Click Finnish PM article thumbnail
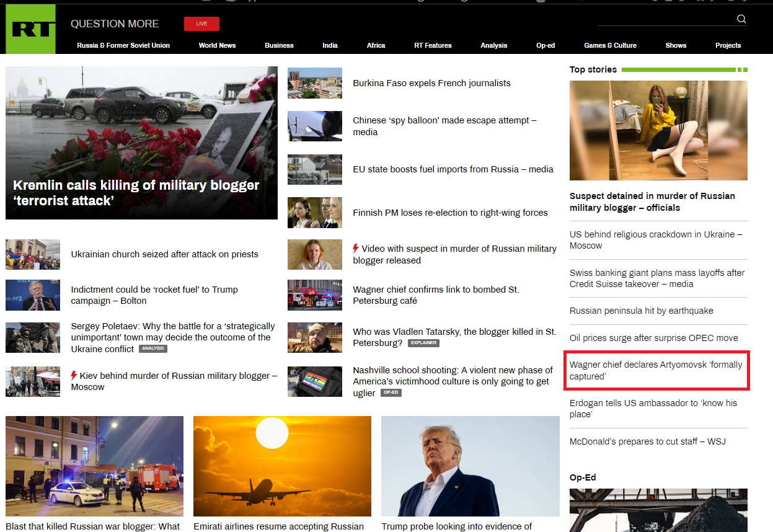This screenshot has height=532, width=773. [315, 213]
